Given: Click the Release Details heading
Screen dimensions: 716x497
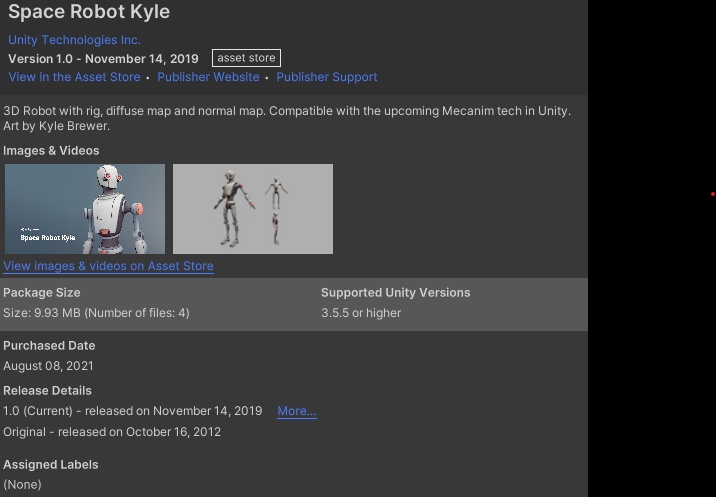Looking at the screenshot, I should coord(47,391).
